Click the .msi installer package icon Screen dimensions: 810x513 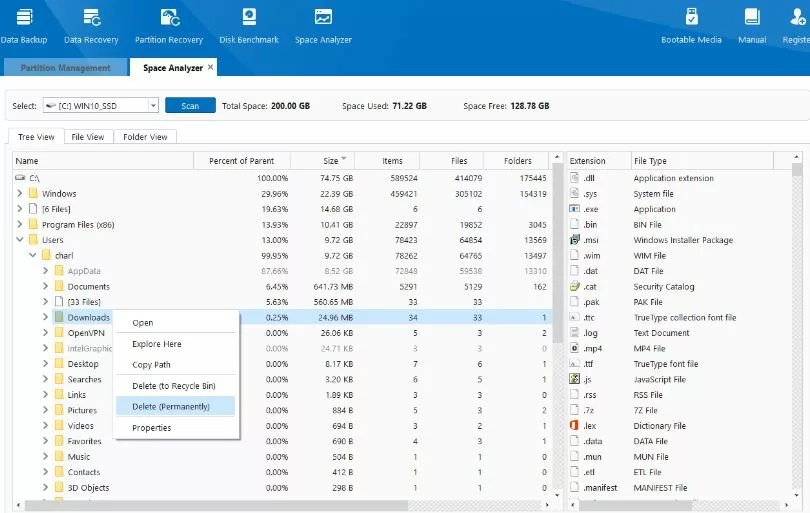point(574,240)
